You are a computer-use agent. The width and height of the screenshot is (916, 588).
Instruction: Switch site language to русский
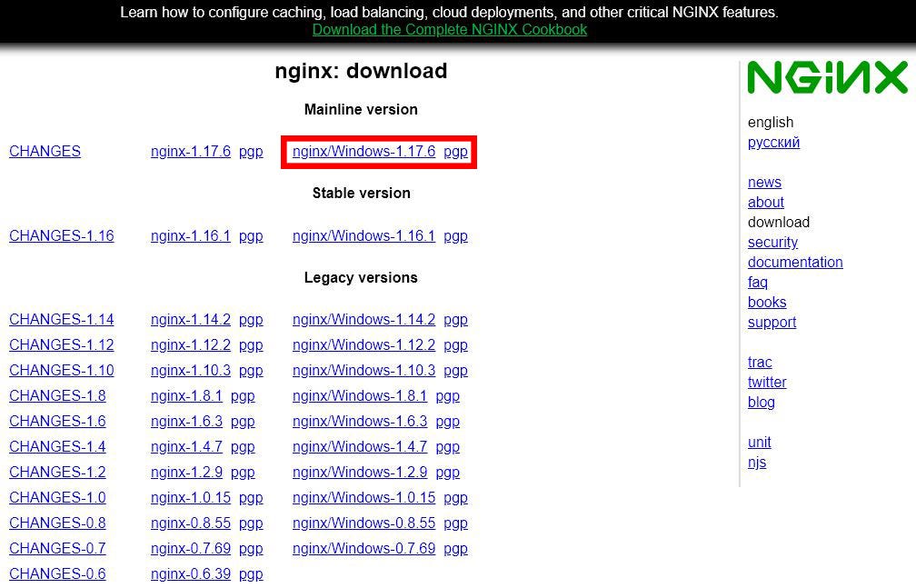pos(773,143)
